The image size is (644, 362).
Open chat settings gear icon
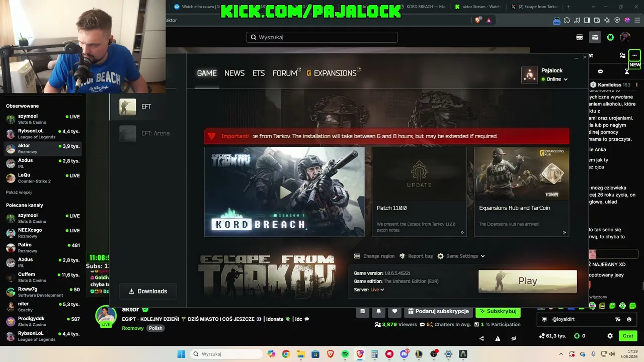610,336
